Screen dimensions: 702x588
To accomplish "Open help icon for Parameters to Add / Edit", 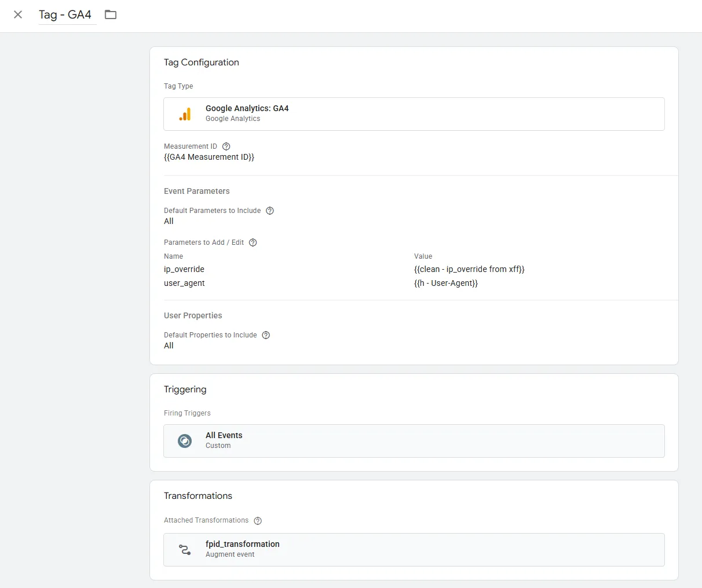I will (x=253, y=242).
